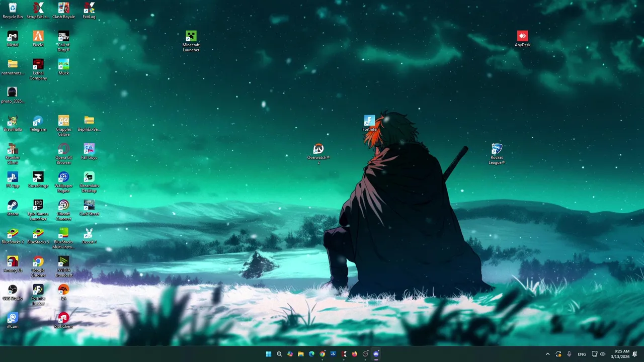Image resolution: width=644 pixels, height=362 pixels.
Task: Select the FiveM desktop icon
Action: point(38,39)
